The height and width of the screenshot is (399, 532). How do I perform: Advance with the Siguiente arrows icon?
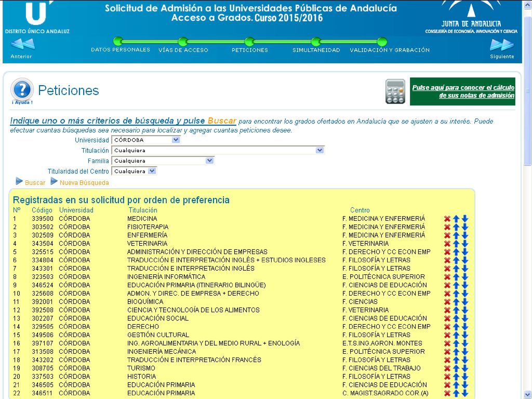(502, 45)
